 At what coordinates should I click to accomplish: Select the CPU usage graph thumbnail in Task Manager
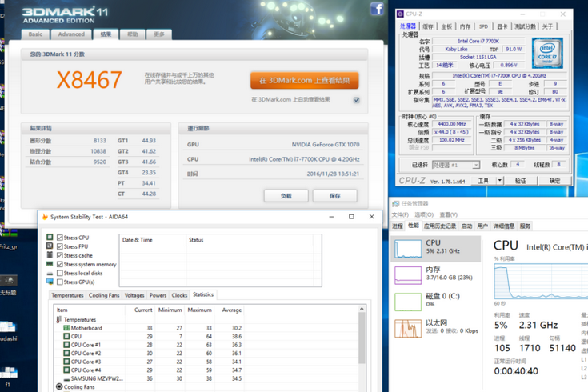408,249
